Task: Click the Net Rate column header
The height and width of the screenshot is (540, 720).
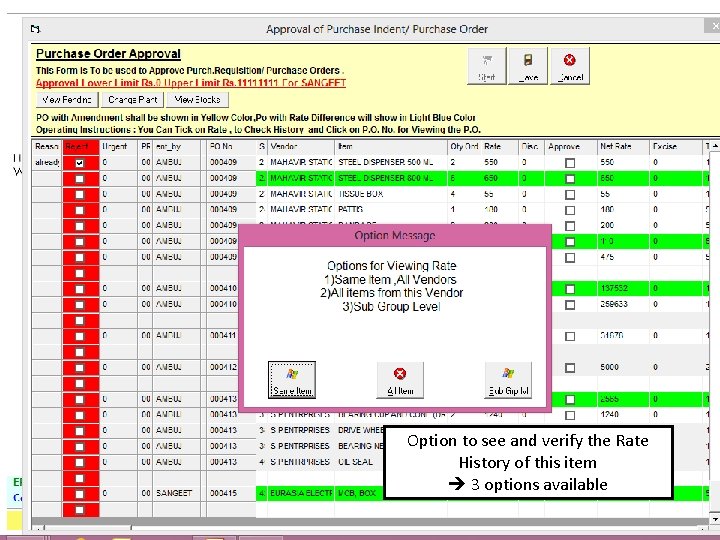Action: pyautogui.click(x=623, y=146)
